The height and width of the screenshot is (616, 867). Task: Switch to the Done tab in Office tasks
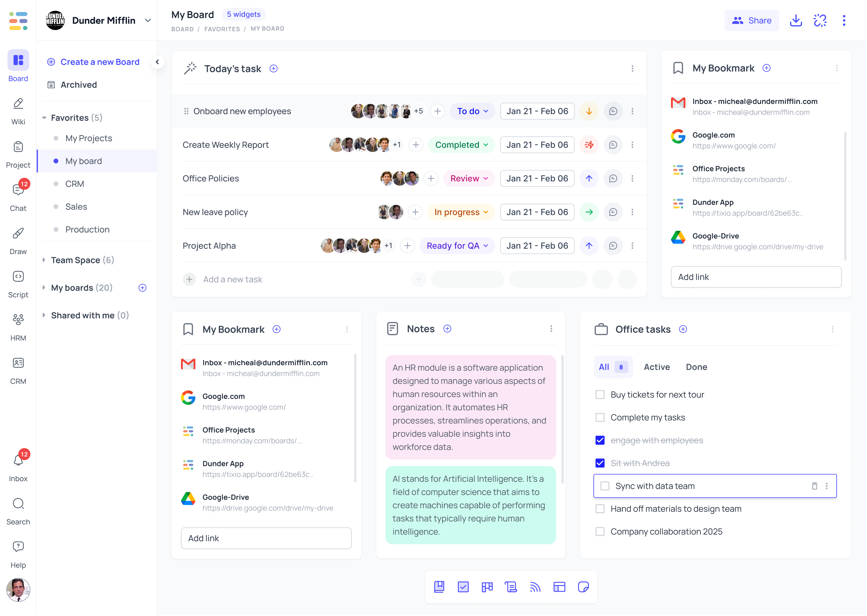pyautogui.click(x=696, y=367)
